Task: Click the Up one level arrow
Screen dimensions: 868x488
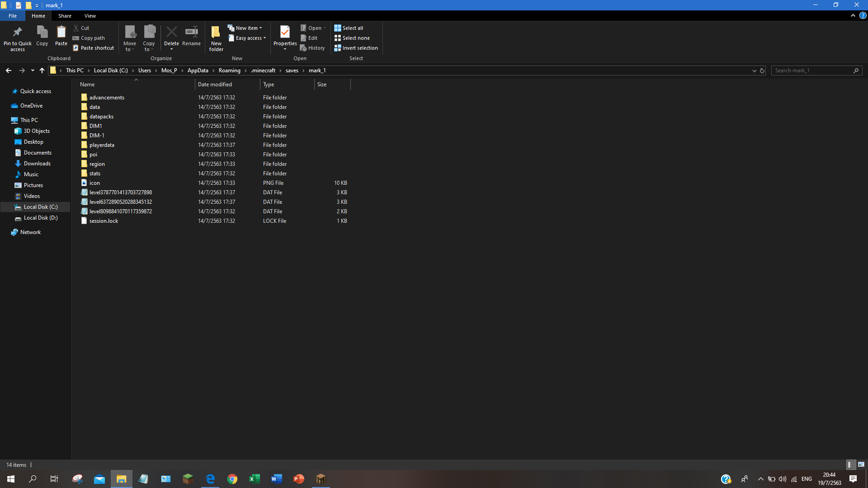Action: 42,70
